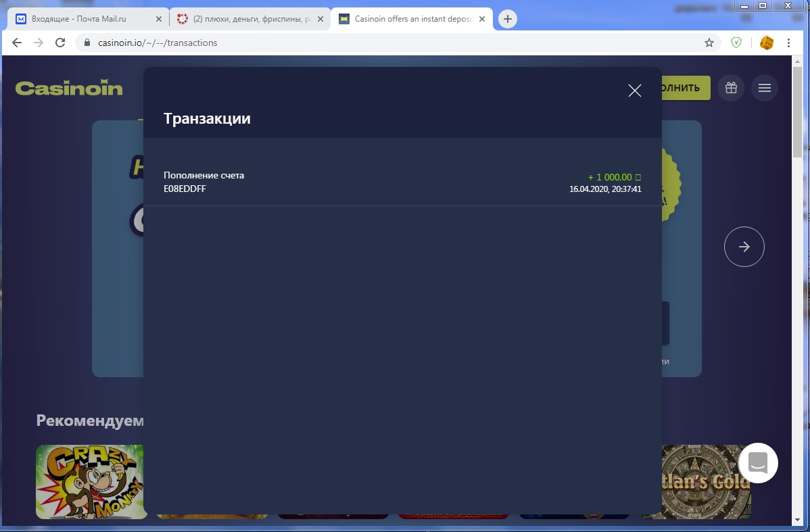Close the Mail.ru tab
The image size is (810, 532).
[159, 19]
